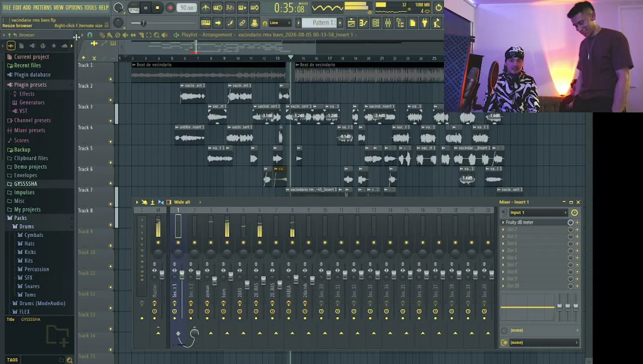Viewport: 643px width, 364px height.
Task: Mute Track 1 in the playlist
Action: pyautogui.click(x=110, y=79)
